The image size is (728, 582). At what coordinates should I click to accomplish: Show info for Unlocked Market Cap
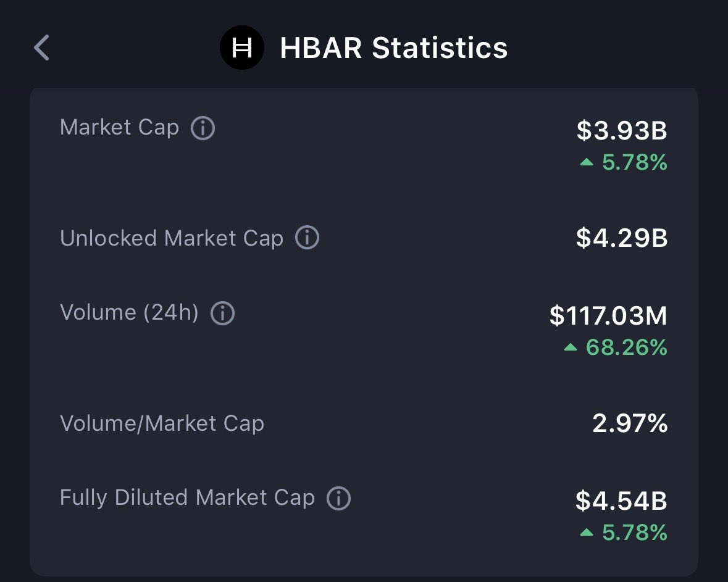click(307, 238)
